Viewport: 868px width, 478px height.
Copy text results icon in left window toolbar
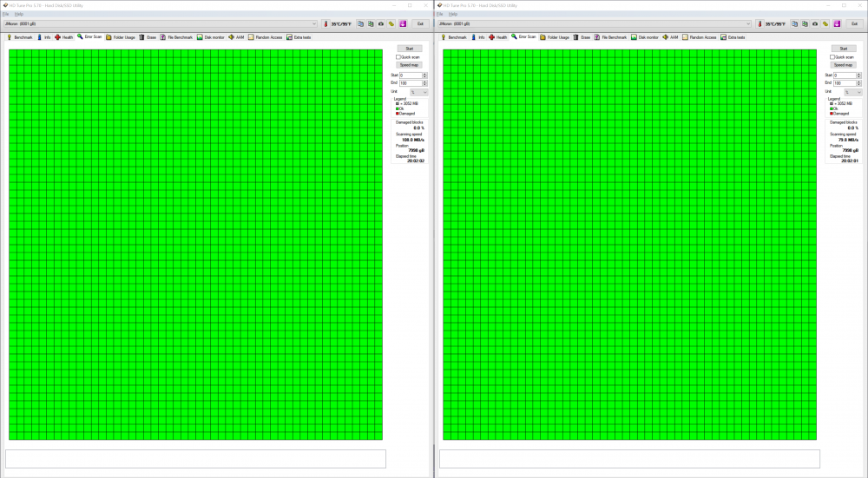click(x=360, y=23)
